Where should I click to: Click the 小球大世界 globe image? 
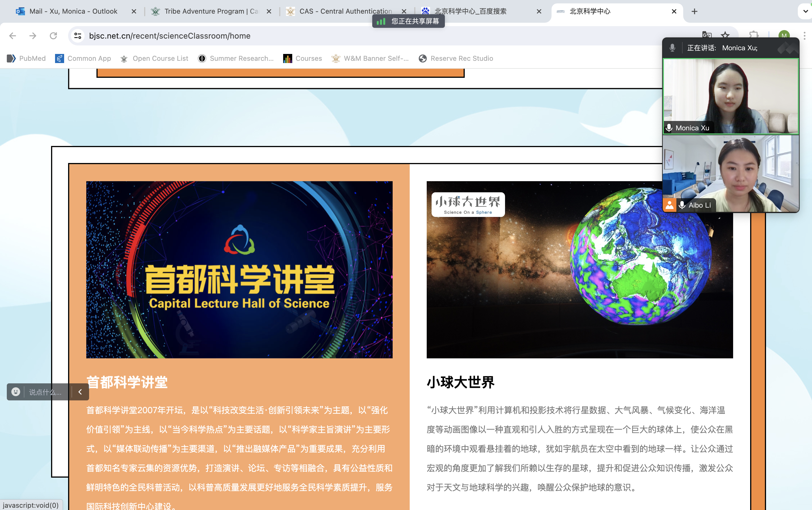tap(580, 269)
